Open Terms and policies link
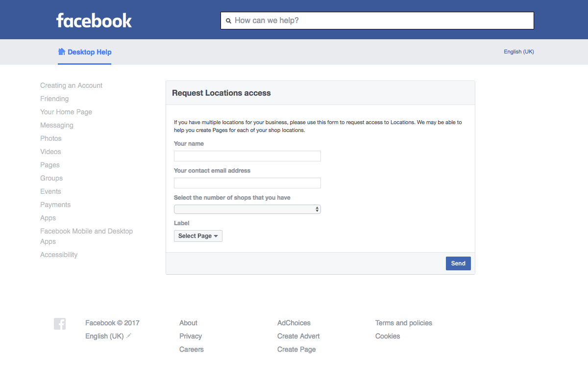 coord(404,323)
